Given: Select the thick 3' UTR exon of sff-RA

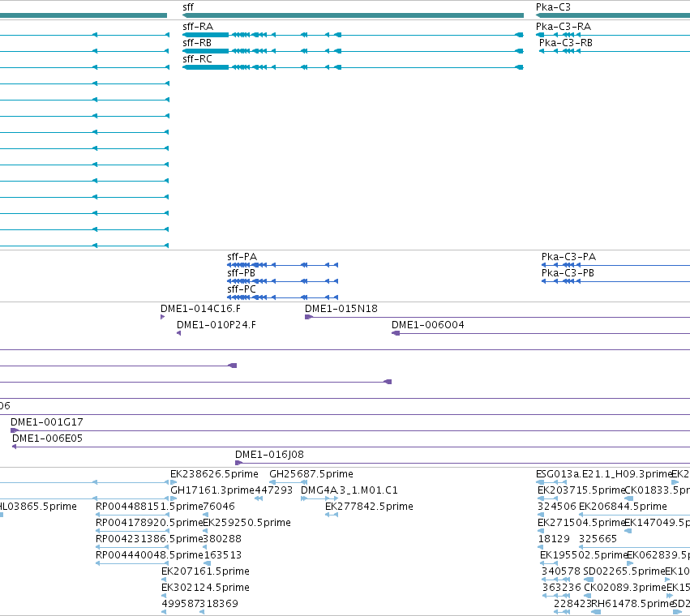Looking at the screenshot, I should [x=205, y=35].
